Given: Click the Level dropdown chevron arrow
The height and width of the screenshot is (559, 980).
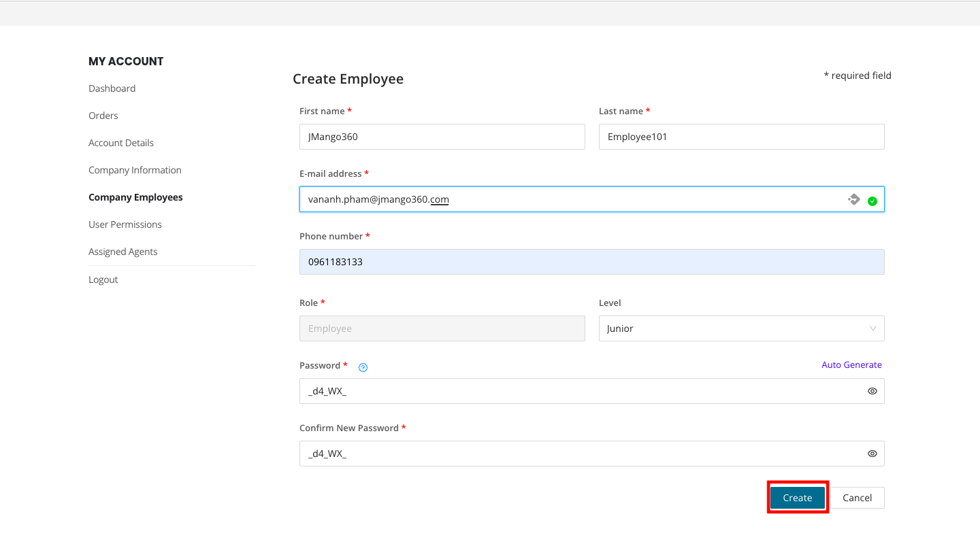Looking at the screenshot, I should click(872, 328).
